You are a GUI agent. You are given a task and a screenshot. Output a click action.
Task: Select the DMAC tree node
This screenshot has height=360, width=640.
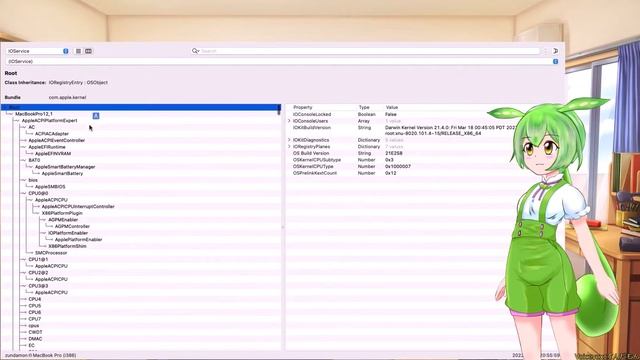(x=35, y=339)
